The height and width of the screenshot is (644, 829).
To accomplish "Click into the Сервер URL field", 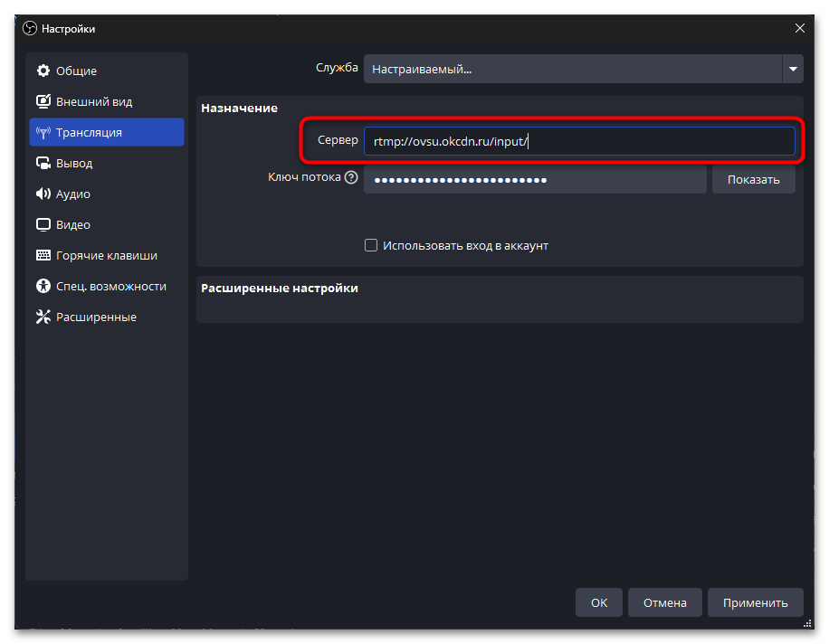I will (579, 141).
